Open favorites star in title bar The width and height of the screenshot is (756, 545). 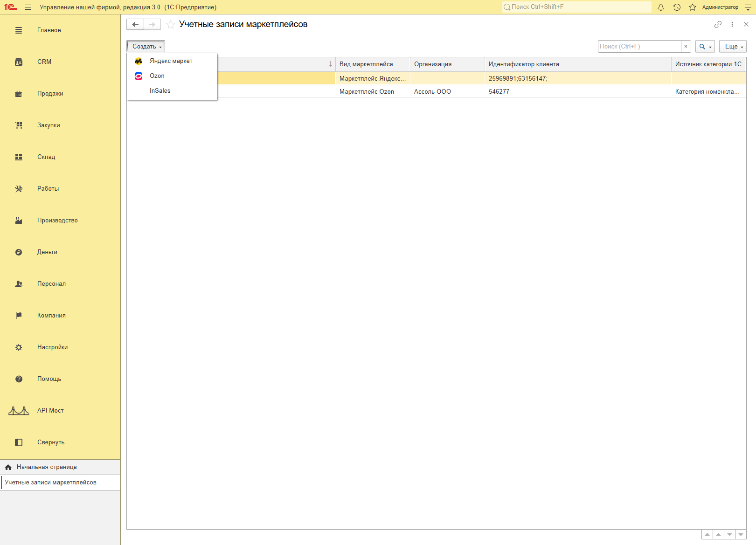pyautogui.click(x=693, y=7)
